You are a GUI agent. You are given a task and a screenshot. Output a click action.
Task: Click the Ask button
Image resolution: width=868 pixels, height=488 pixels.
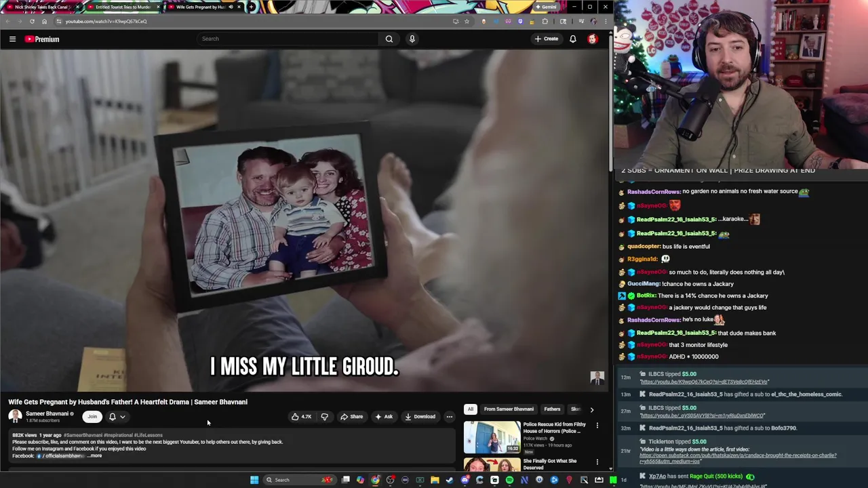(384, 417)
